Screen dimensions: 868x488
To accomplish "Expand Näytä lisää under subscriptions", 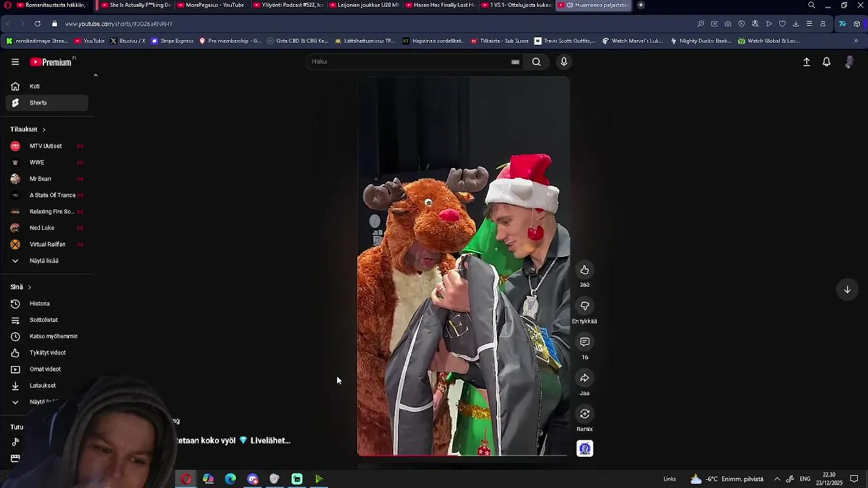I will point(47,260).
